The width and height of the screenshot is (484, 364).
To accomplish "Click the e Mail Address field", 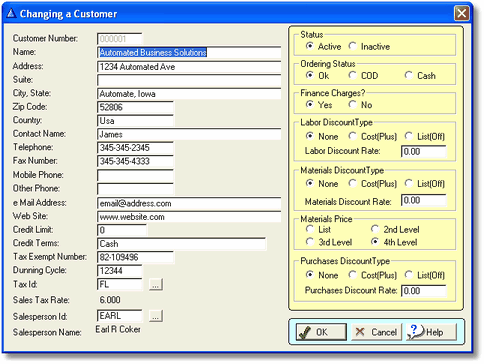I will (x=189, y=203).
